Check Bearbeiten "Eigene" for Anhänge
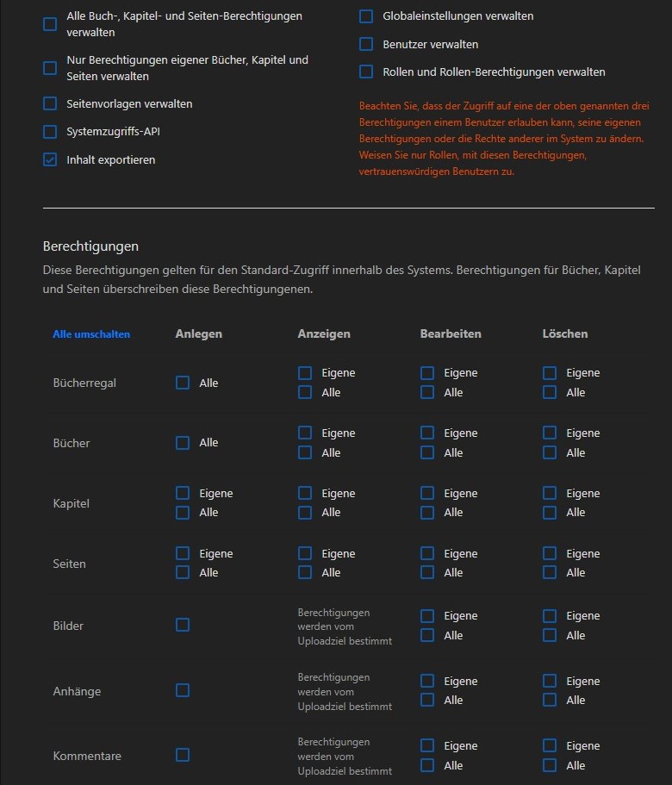This screenshot has width=672, height=785. click(427, 681)
